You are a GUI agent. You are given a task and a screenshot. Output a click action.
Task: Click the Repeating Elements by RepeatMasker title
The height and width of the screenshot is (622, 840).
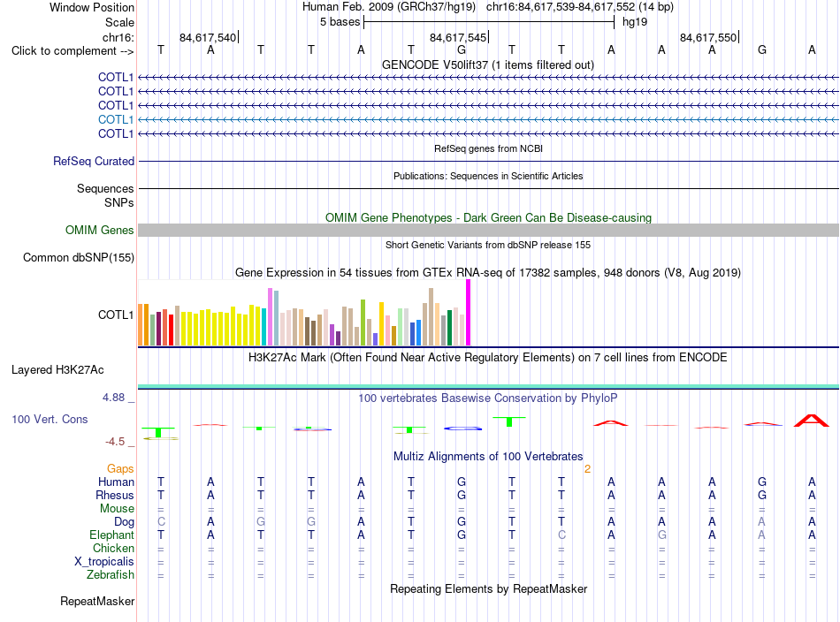point(488,588)
